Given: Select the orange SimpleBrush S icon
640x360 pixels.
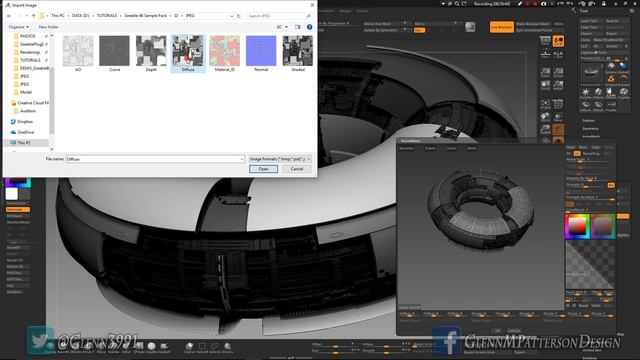Looking at the screenshot, I should tap(611, 78).
